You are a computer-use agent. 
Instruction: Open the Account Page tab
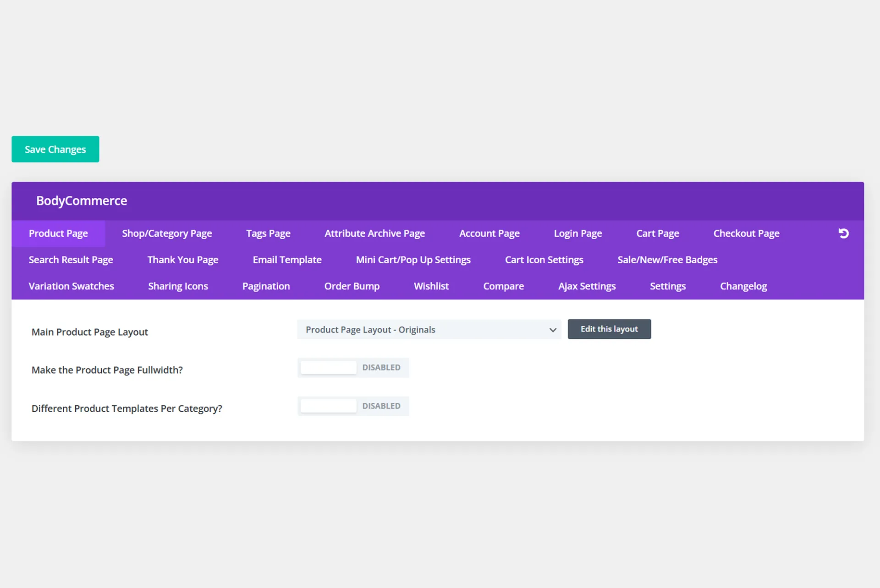(x=489, y=234)
